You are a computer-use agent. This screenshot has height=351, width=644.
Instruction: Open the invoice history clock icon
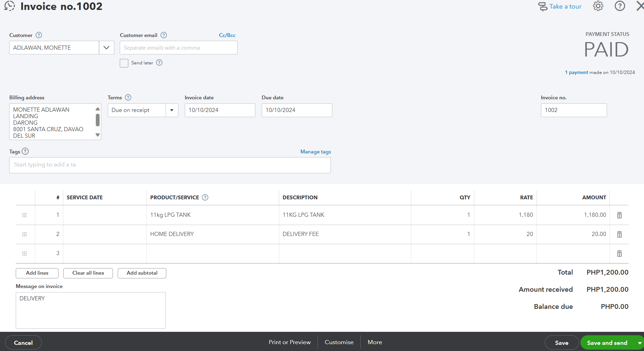[10, 6]
